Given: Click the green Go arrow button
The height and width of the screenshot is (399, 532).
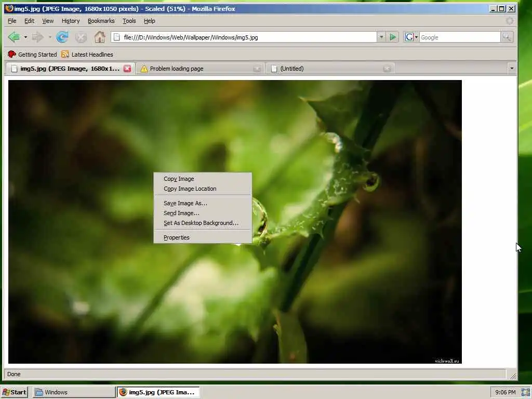Looking at the screenshot, I should (393, 37).
